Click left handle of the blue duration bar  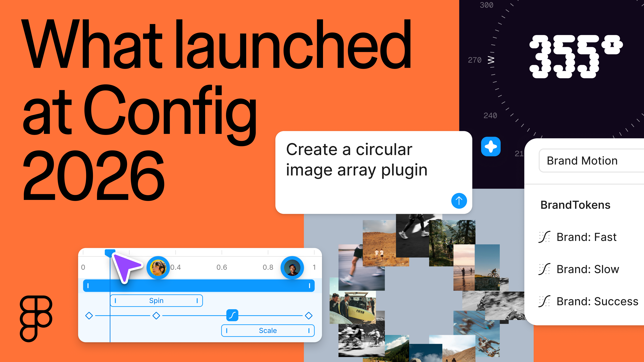pos(88,286)
